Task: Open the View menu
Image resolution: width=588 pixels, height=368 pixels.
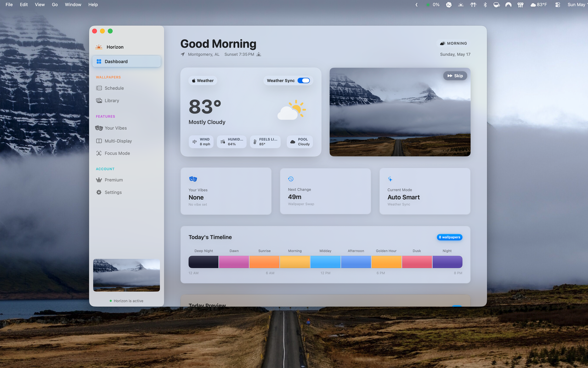Action: click(x=40, y=5)
